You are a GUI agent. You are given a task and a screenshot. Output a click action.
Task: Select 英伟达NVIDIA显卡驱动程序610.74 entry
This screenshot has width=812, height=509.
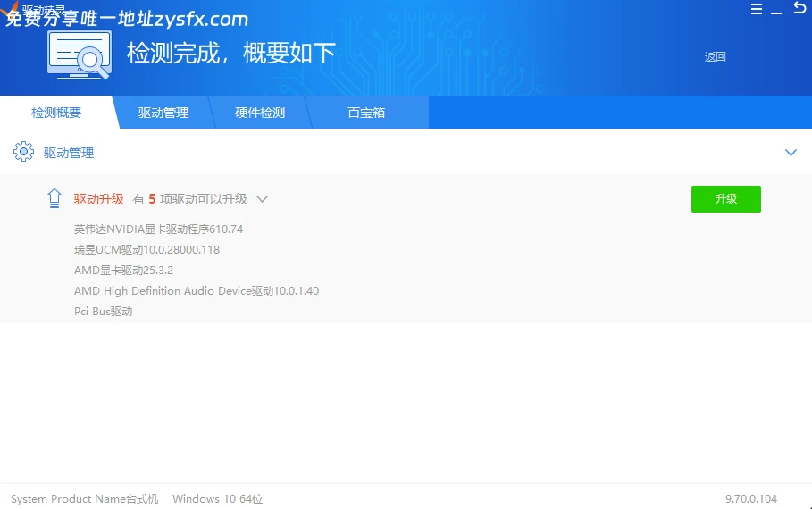(x=158, y=229)
